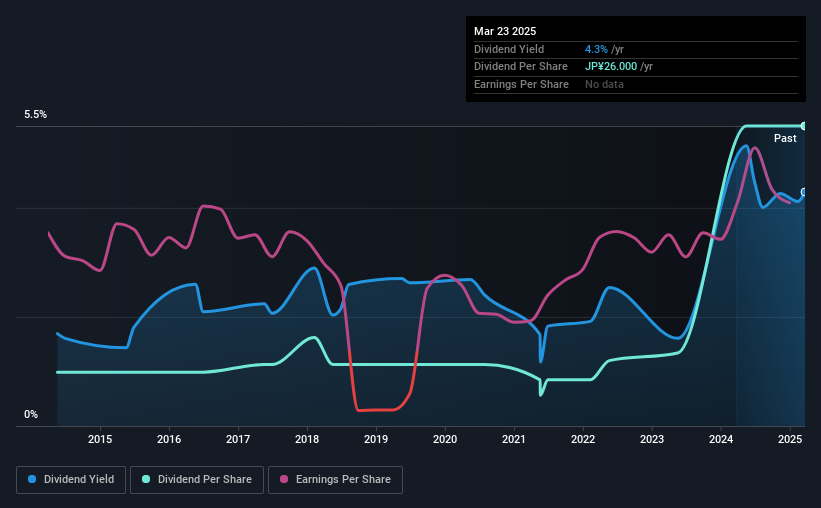Viewport: 821px width, 508px height.
Task: Click the 2017 x-axis label
Action: pos(238,439)
